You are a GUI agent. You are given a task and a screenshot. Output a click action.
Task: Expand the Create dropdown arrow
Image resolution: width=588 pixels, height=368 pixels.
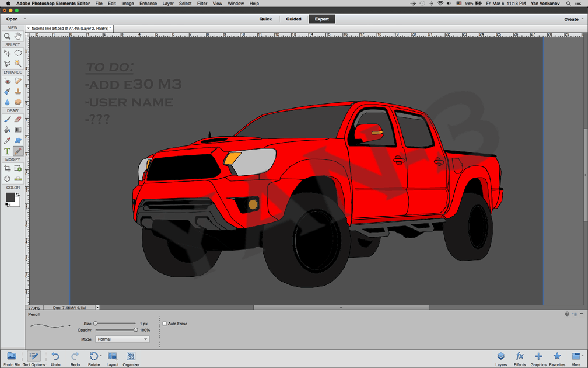pyautogui.click(x=582, y=19)
